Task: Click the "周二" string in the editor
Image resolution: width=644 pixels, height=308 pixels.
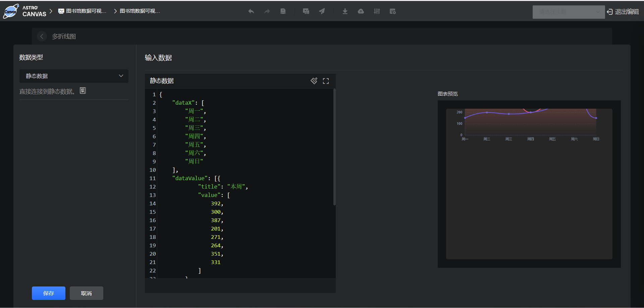Action: [x=195, y=119]
